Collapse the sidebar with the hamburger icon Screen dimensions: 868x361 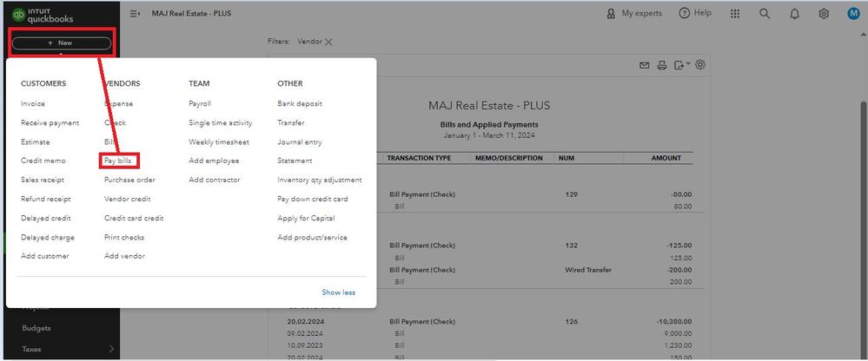point(135,13)
